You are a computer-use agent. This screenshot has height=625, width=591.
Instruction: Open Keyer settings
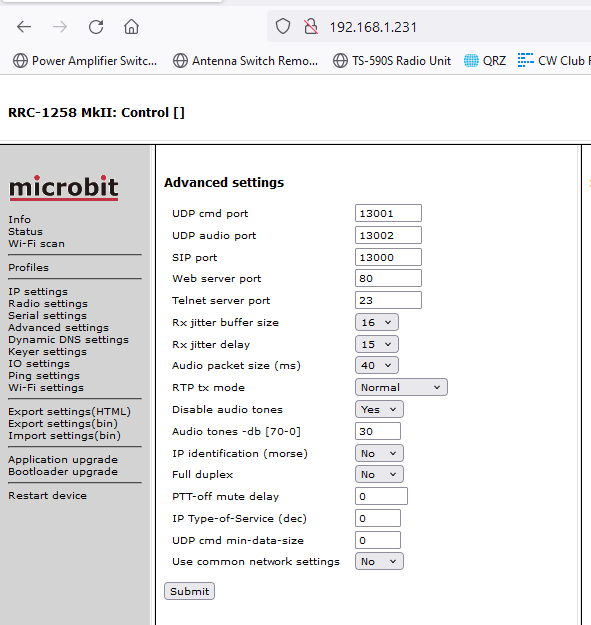47,352
